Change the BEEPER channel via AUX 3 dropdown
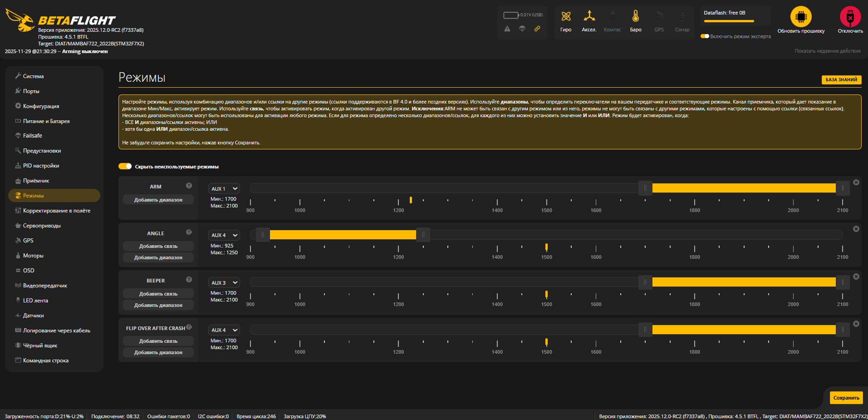868x420 pixels. click(x=224, y=282)
